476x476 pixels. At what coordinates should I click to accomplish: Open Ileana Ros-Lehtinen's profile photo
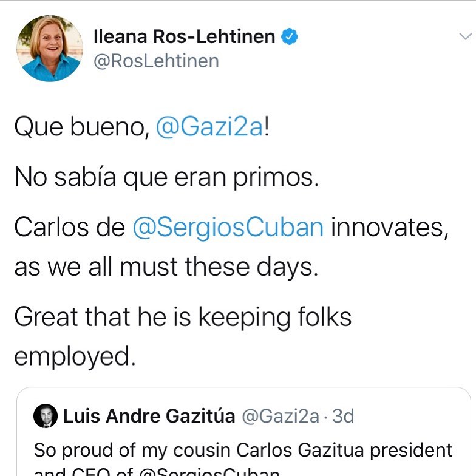coord(50,49)
